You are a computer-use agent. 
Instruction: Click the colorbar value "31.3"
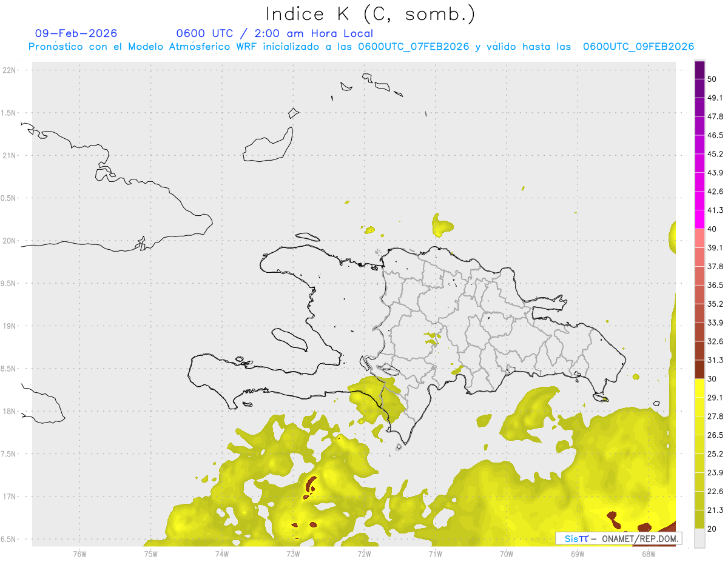[715, 360]
